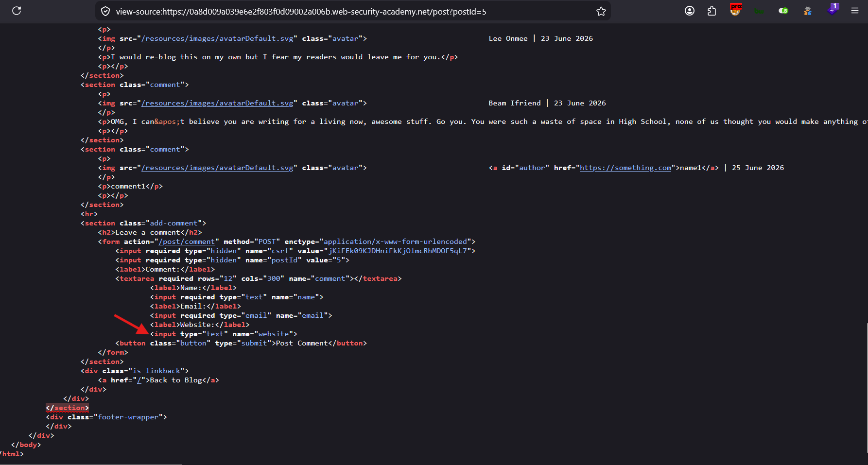Toggle the JS on/off extension

click(783, 11)
